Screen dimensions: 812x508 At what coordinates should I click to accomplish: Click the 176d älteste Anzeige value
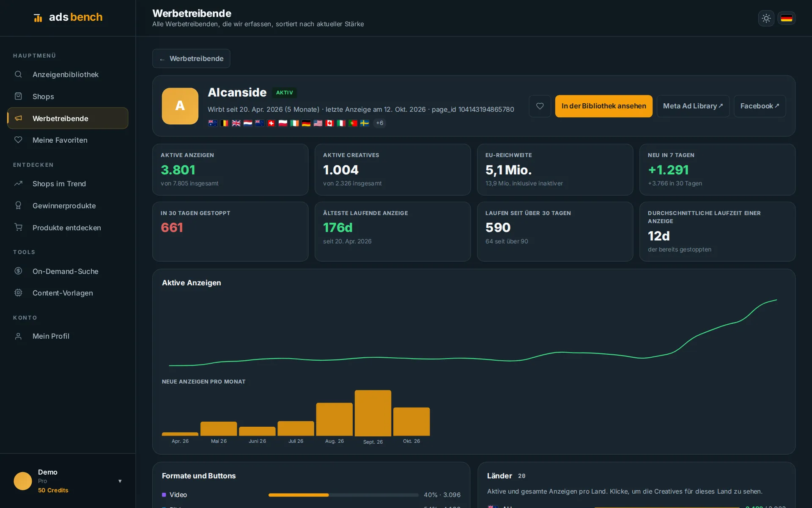337,228
